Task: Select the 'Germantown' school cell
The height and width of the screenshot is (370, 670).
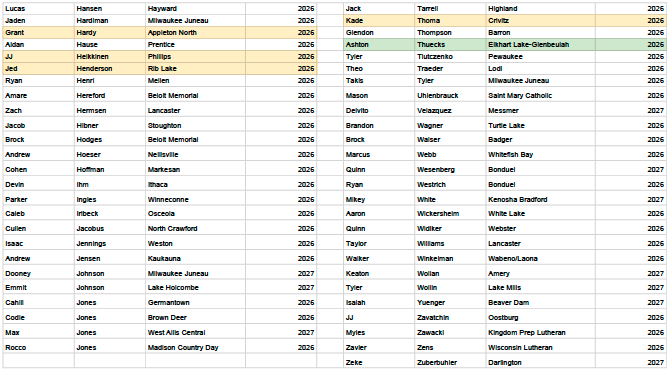Action: (x=195, y=302)
